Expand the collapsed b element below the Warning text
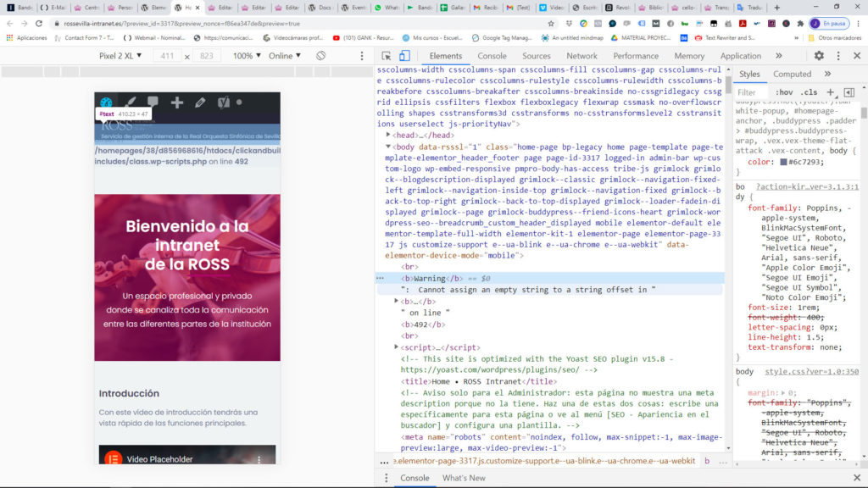868x488 pixels. (397, 302)
